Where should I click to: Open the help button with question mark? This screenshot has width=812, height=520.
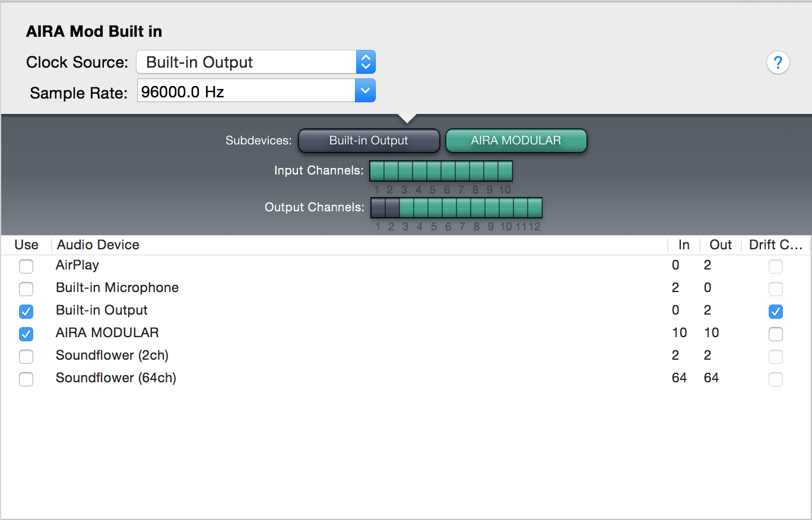tap(778, 62)
